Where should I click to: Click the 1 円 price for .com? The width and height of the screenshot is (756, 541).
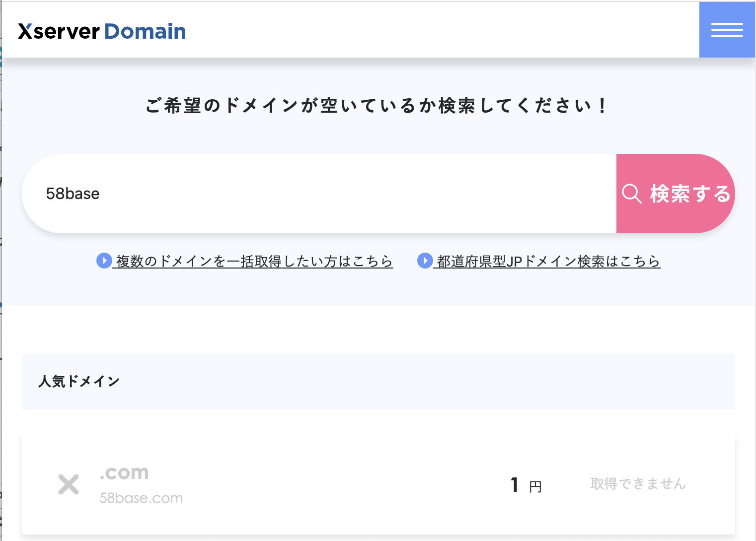coord(526,485)
